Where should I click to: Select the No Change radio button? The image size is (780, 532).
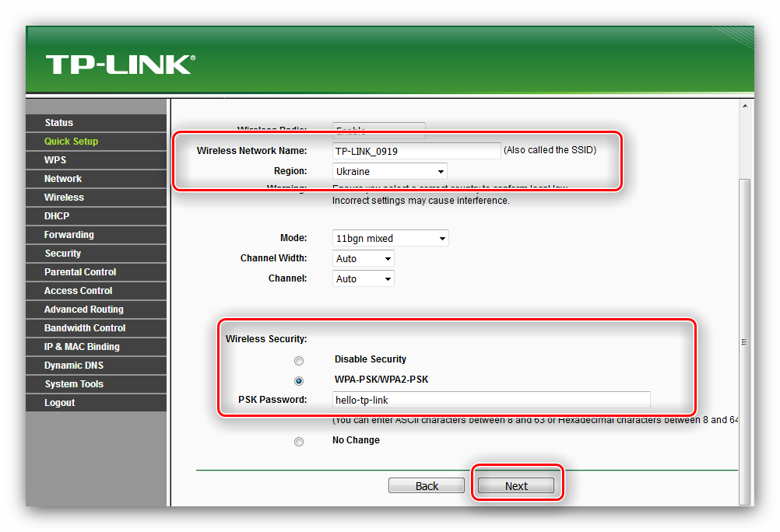pyautogui.click(x=298, y=442)
